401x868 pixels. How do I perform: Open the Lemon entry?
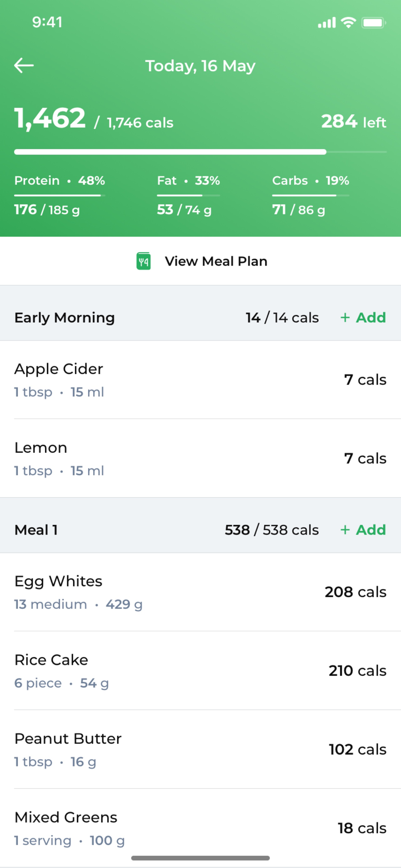pyautogui.click(x=200, y=458)
